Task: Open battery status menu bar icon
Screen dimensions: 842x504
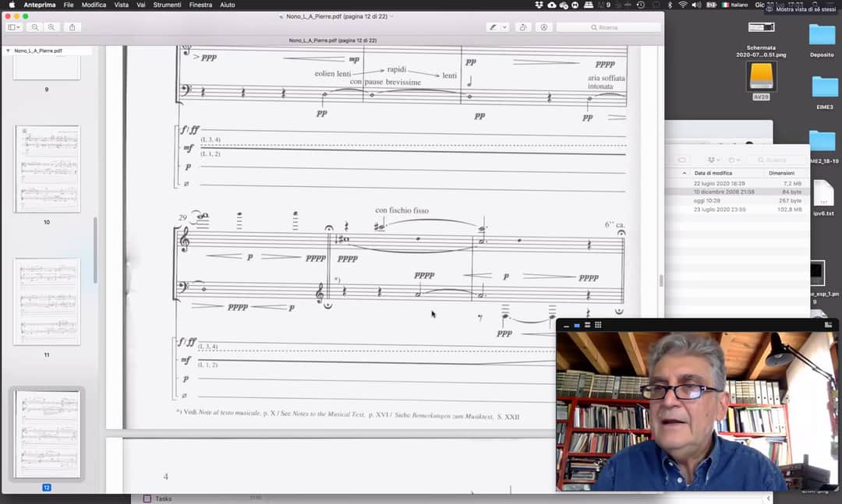Action: 712,5
